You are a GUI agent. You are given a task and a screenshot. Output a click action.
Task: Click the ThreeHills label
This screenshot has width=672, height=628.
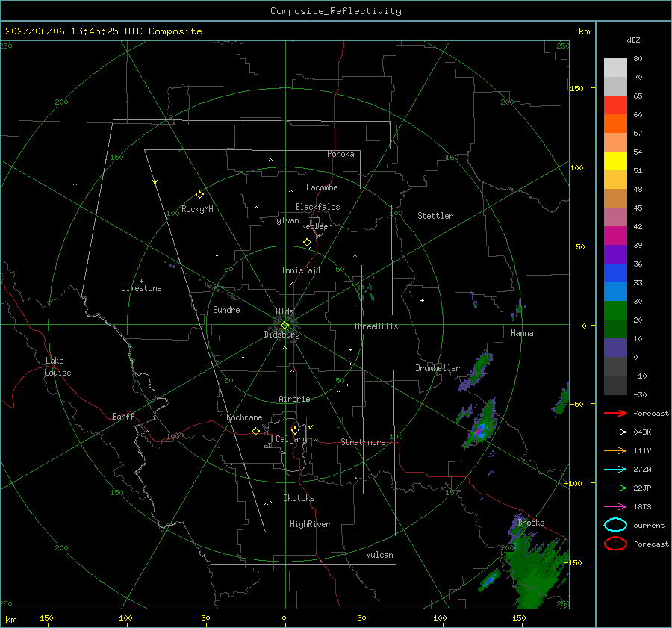376,326
